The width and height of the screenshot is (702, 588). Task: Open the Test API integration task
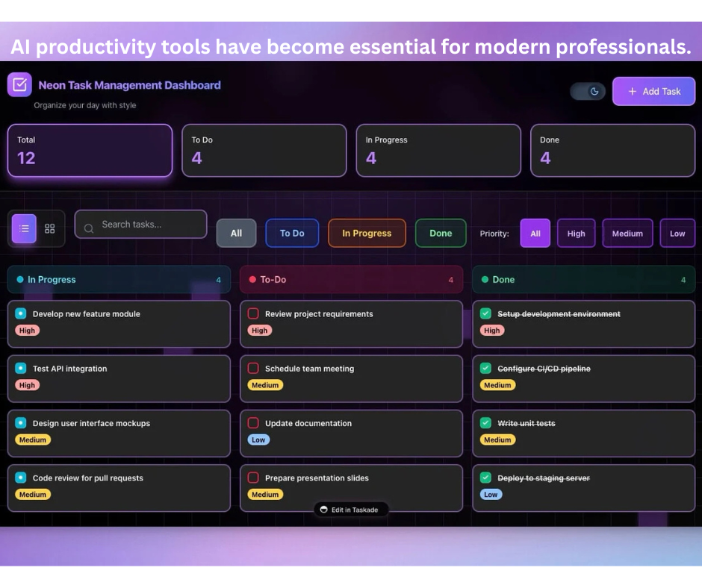(x=119, y=378)
